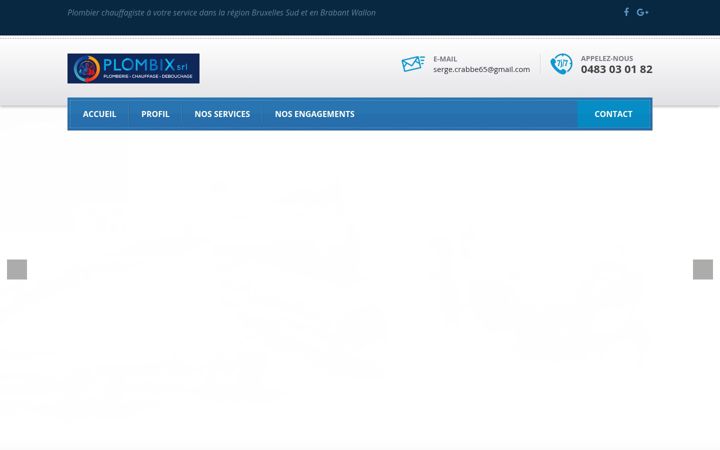
Task: Click the E-MAIL label
Action: pyautogui.click(x=445, y=59)
